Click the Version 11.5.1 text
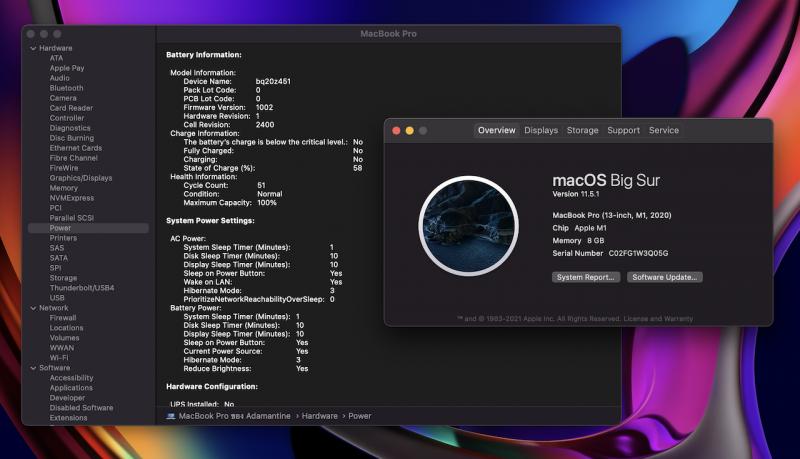The width and height of the screenshot is (800, 459). tap(576, 194)
